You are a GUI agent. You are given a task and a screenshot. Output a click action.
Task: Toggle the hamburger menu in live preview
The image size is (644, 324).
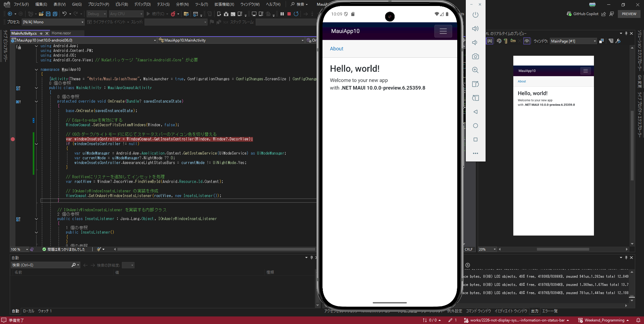point(585,71)
